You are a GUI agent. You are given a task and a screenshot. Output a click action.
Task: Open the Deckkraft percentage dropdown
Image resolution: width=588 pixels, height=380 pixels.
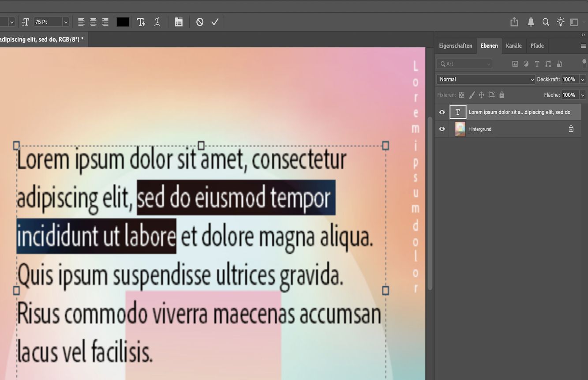[583, 79]
